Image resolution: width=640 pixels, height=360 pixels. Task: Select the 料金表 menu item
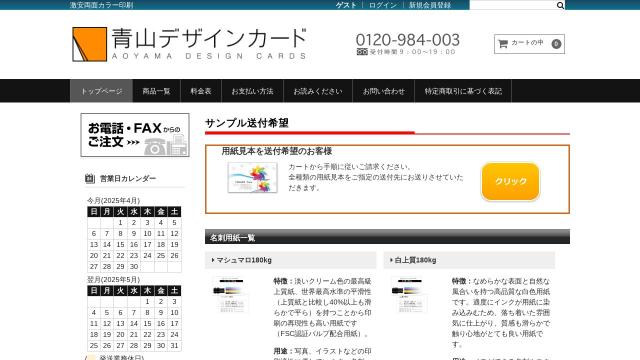(x=201, y=91)
